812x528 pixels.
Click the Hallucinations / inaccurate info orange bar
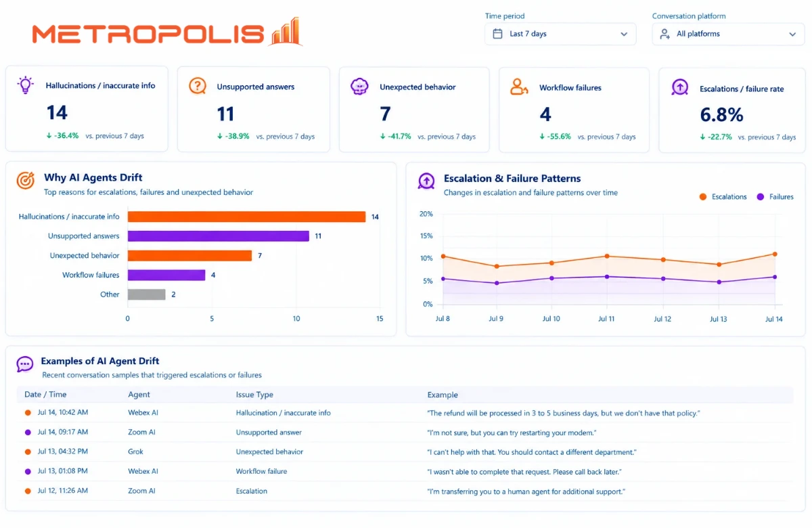pyautogui.click(x=246, y=217)
